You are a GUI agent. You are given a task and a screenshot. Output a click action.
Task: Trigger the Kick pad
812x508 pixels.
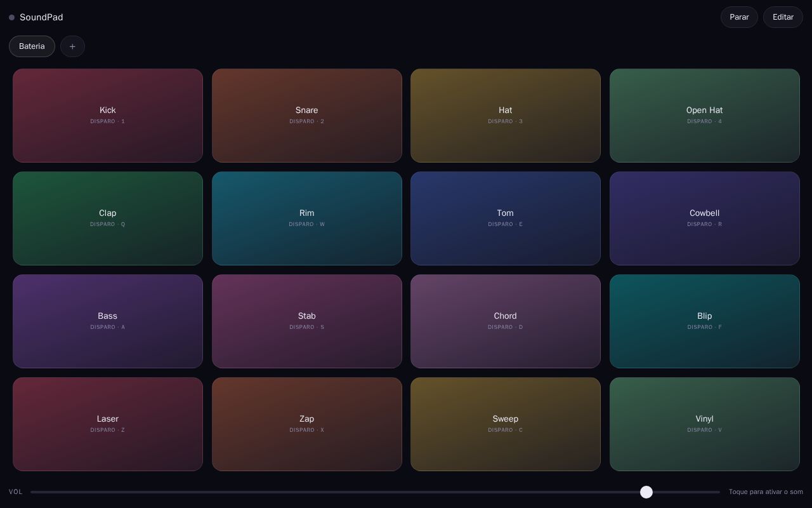pos(108,116)
